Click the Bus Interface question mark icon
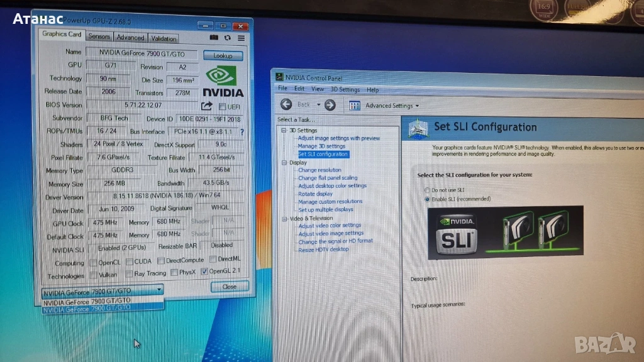This screenshot has height=362, width=644. [x=242, y=133]
